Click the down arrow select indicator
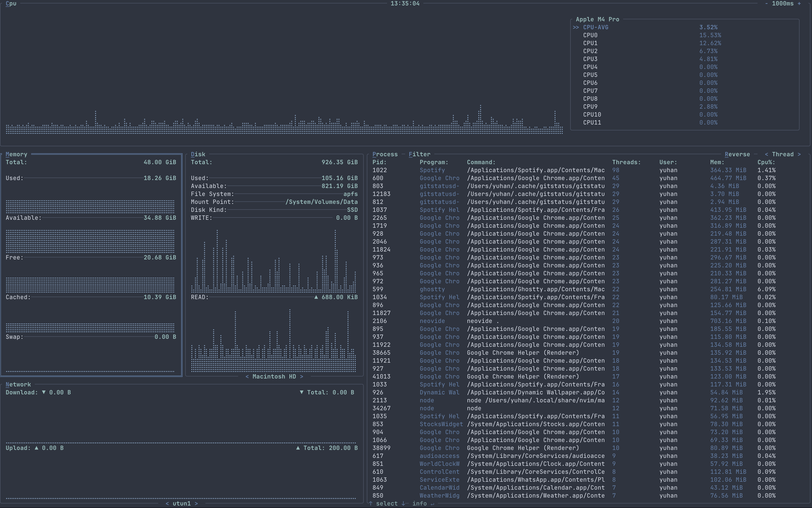 (x=403, y=504)
